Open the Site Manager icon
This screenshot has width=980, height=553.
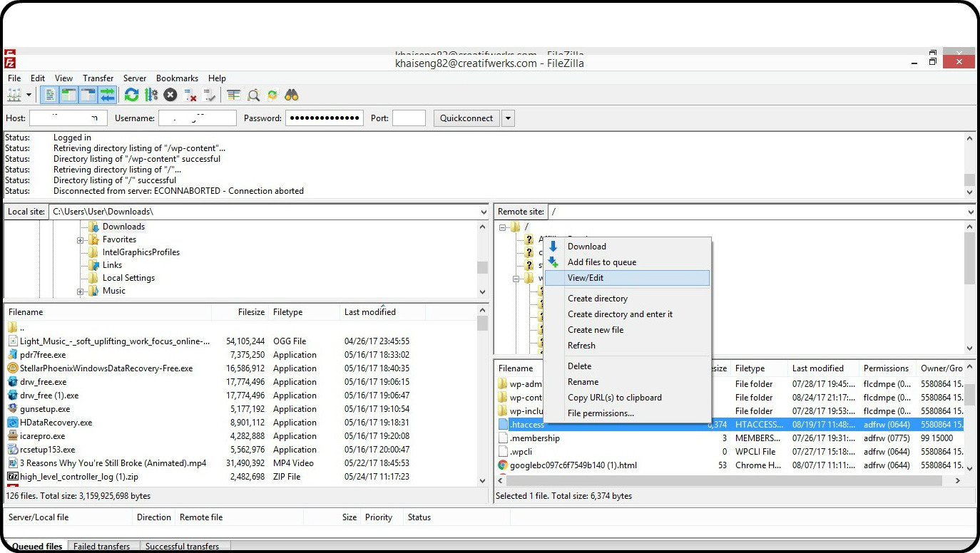pos(14,95)
